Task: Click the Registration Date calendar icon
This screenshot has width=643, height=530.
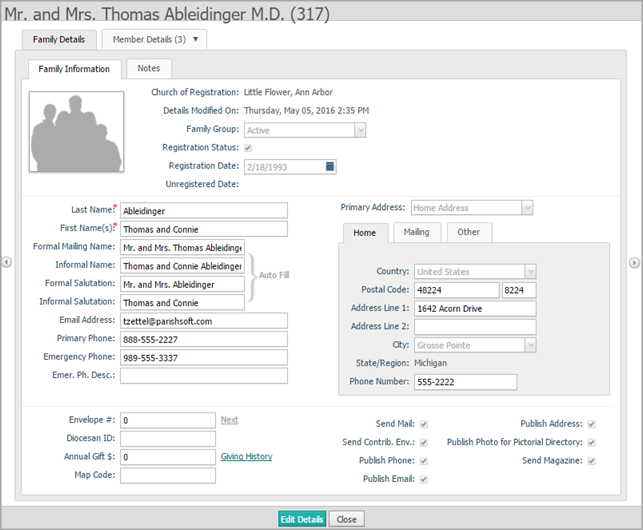Action: click(331, 166)
